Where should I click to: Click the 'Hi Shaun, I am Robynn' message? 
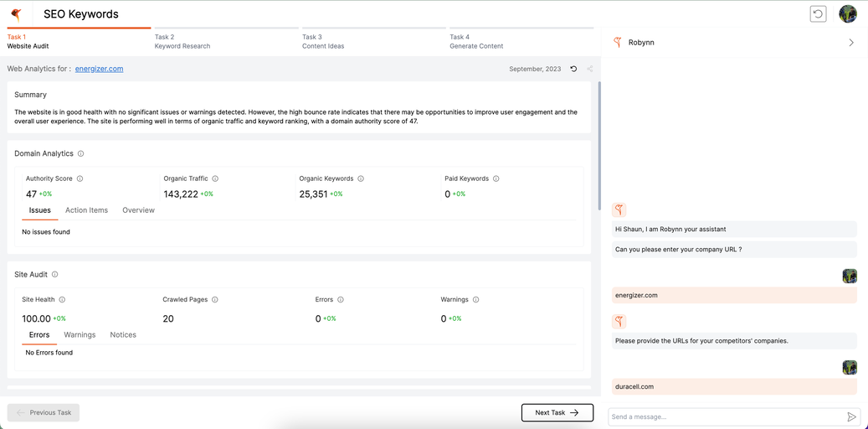coord(734,229)
